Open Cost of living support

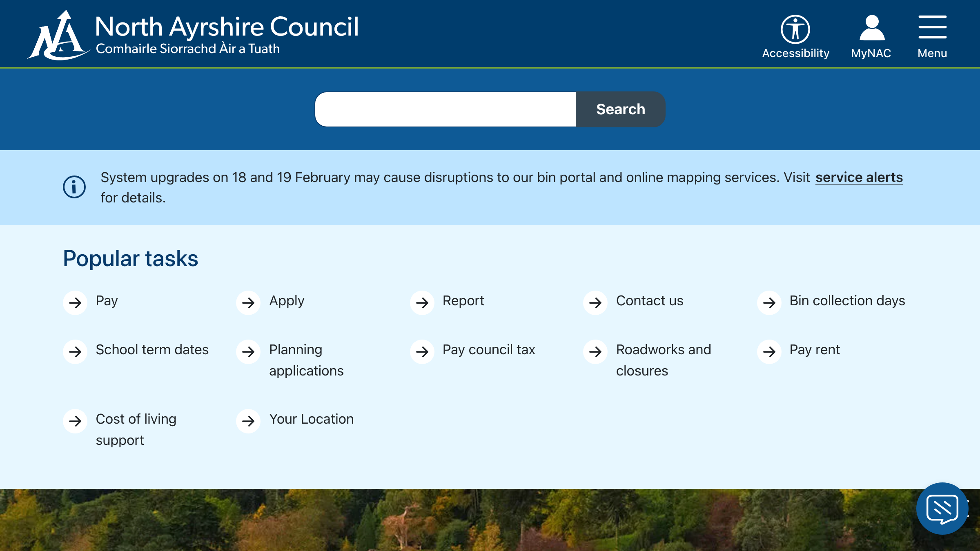[x=136, y=429]
